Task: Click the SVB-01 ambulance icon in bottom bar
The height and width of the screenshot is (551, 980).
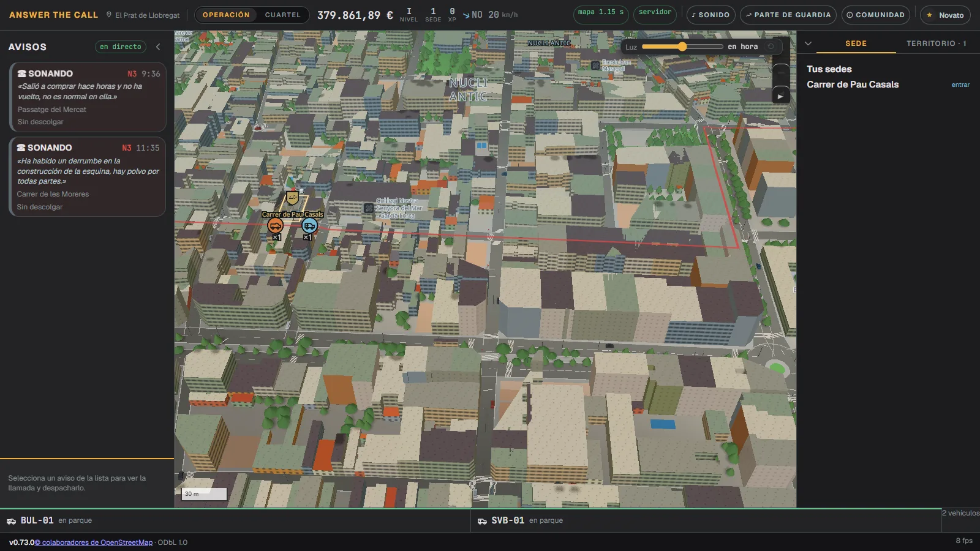Action: tap(482, 521)
